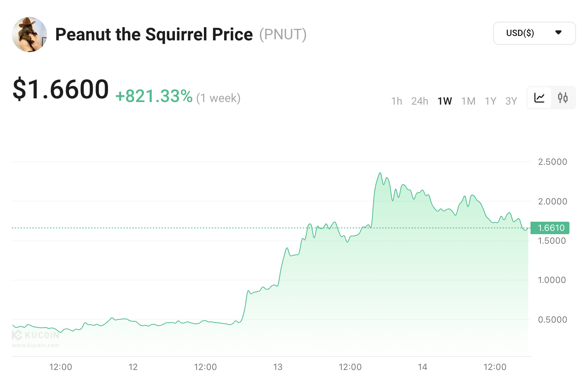Select the 24h time range
The height and width of the screenshot is (392, 579).
pos(420,101)
